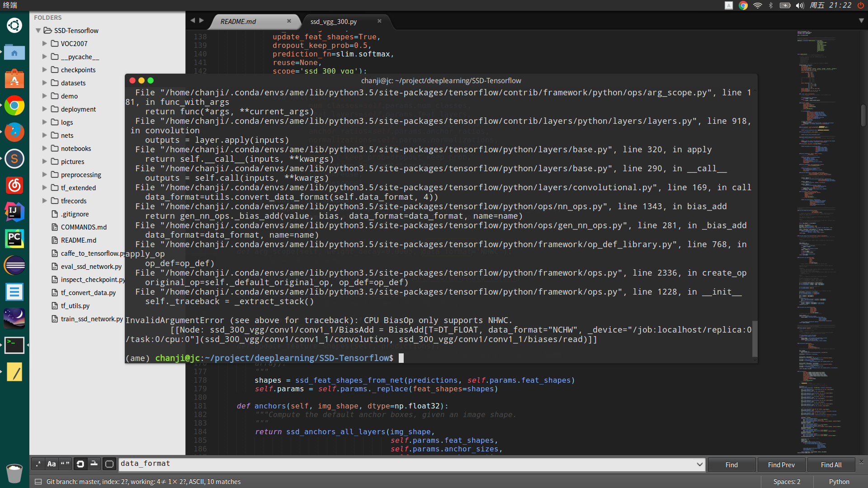Launch the Terminal from the dock
Image resolution: width=868 pixels, height=488 pixels.
point(14,345)
